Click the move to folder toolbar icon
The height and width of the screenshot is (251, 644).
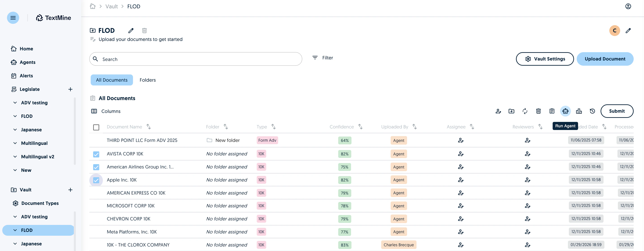coord(511,111)
